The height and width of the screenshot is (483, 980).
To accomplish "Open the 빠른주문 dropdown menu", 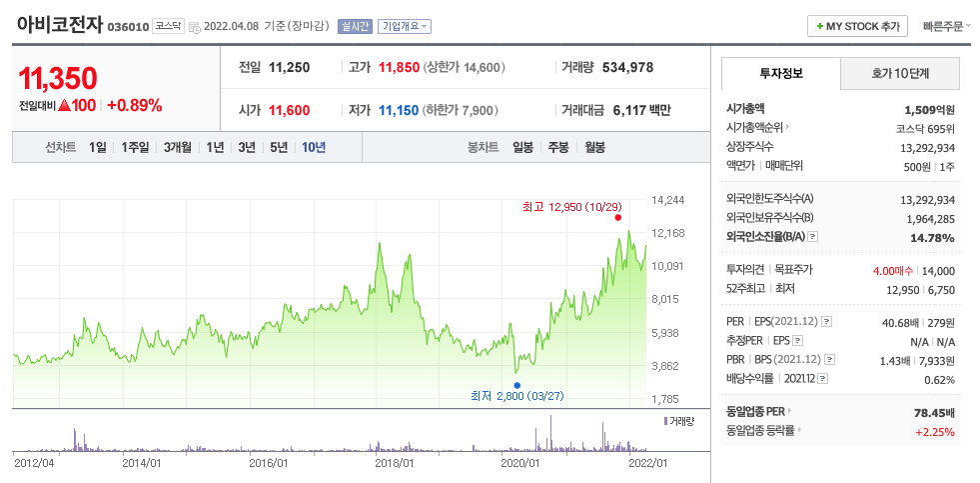I will click(x=947, y=27).
